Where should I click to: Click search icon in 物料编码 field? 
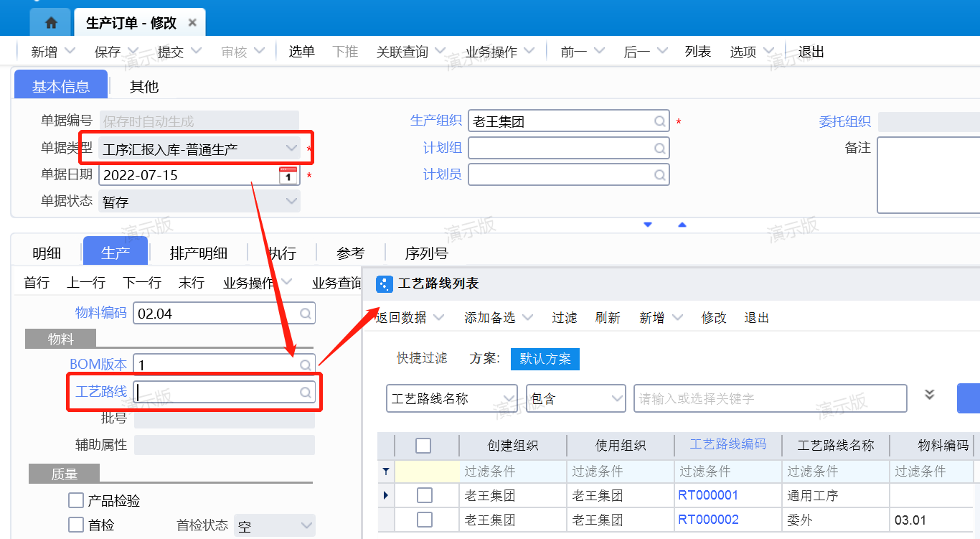[306, 313]
